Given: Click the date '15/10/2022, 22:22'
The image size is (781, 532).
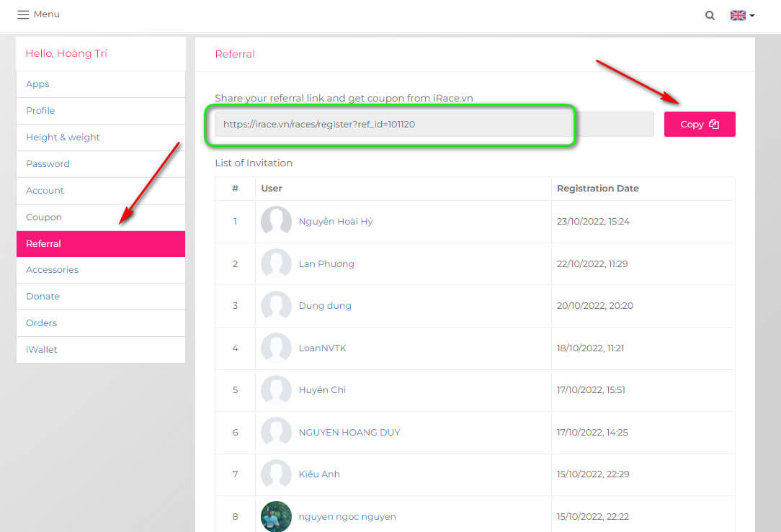Looking at the screenshot, I should pos(593,517).
